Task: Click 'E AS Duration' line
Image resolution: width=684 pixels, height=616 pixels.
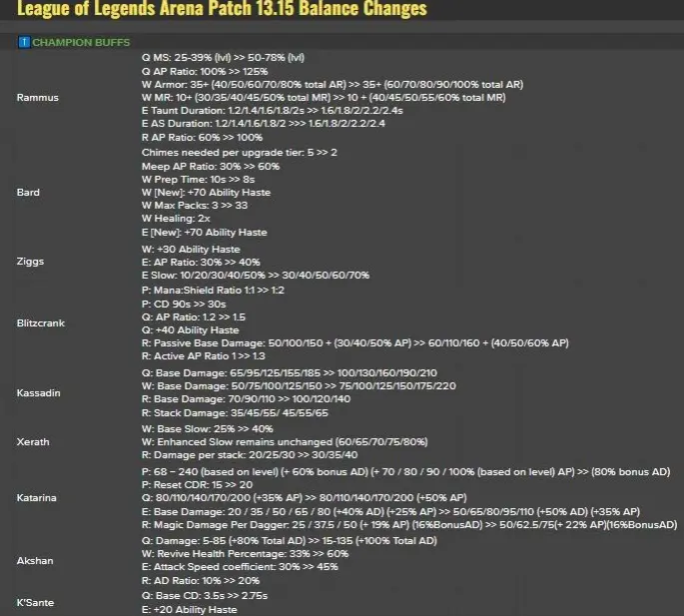Action: 264,124
